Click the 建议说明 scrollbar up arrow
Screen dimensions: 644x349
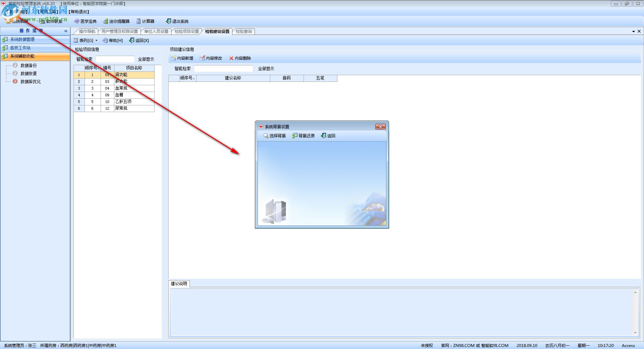click(x=635, y=292)
